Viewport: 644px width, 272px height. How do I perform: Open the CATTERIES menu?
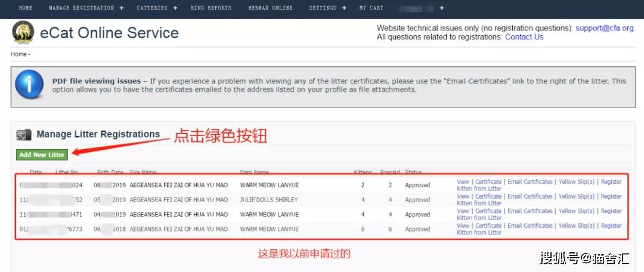click(x=152, y=8)
